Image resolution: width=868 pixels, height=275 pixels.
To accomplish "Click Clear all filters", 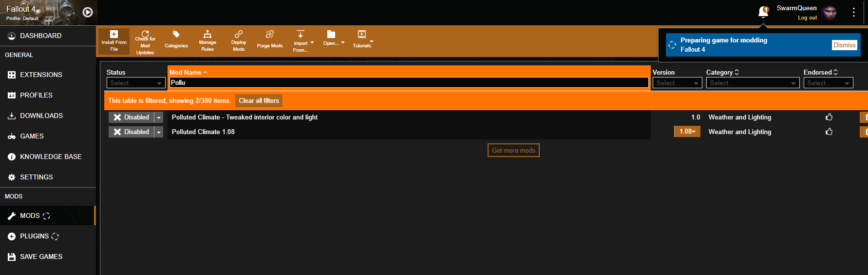I will click(x=259, y=100).
